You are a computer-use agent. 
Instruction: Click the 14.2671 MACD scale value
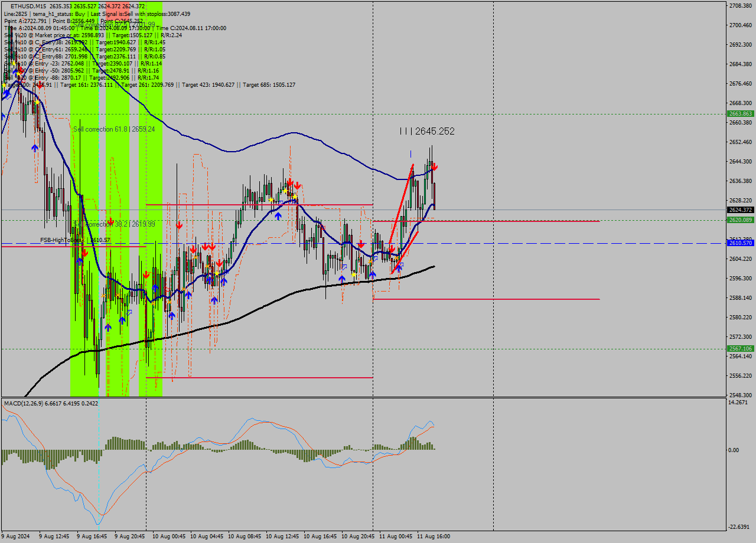[738, 403]
